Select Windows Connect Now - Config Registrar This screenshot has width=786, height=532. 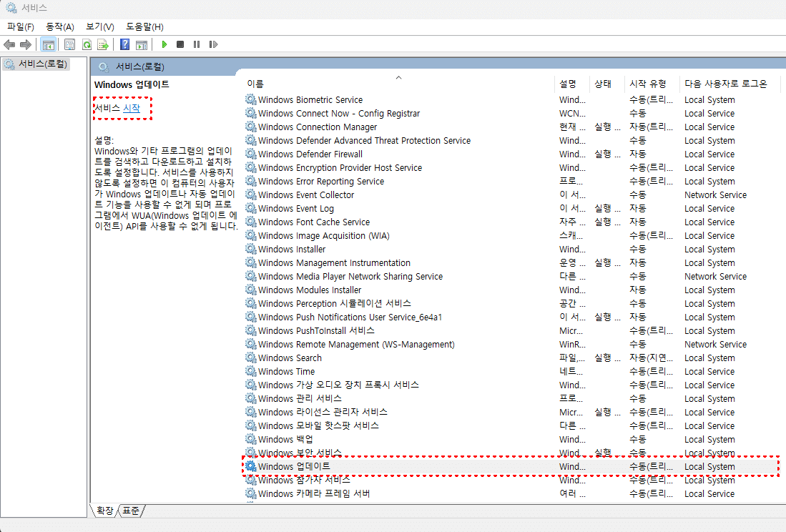(511, 113)
